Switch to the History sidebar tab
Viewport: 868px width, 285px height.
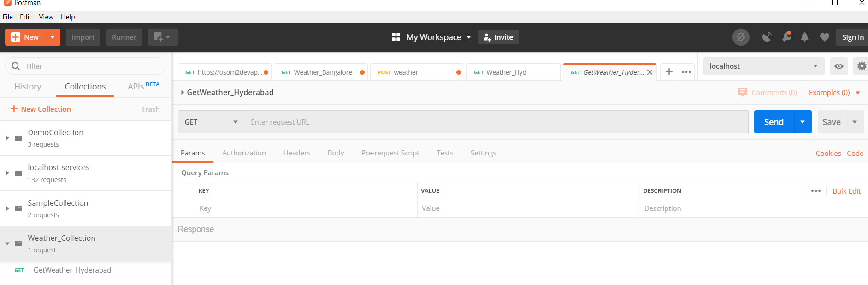point(28,86)
